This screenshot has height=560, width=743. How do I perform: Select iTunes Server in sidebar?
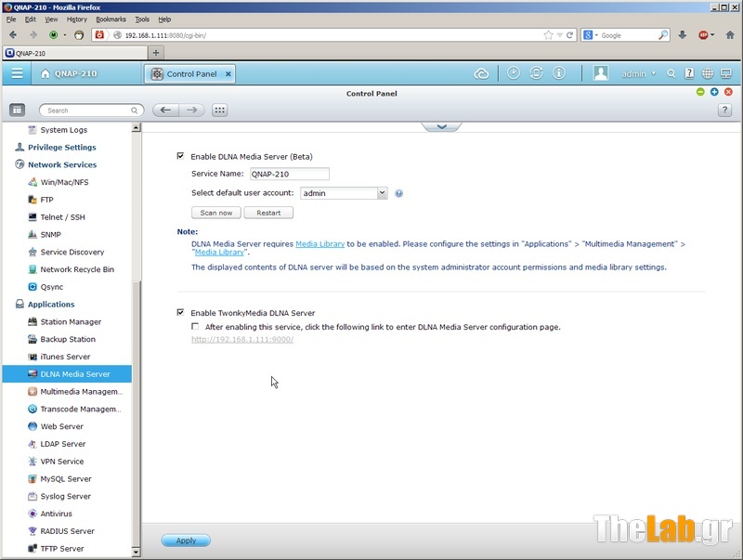(65, 357)
